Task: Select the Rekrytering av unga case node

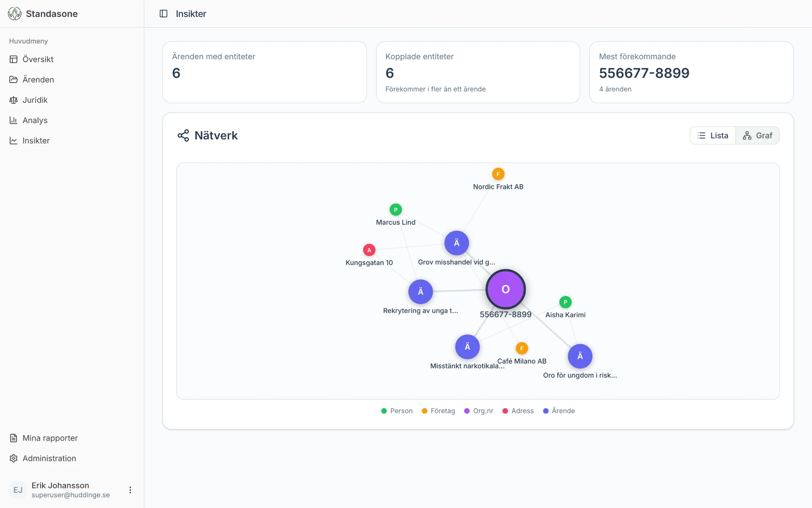Action: (x=420, y=292)
